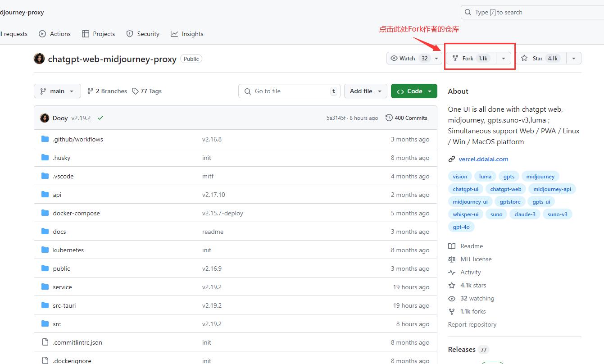604x364 pixels.
Task: Click the .dockerignore file icon
Action: (x=45, y=360)
